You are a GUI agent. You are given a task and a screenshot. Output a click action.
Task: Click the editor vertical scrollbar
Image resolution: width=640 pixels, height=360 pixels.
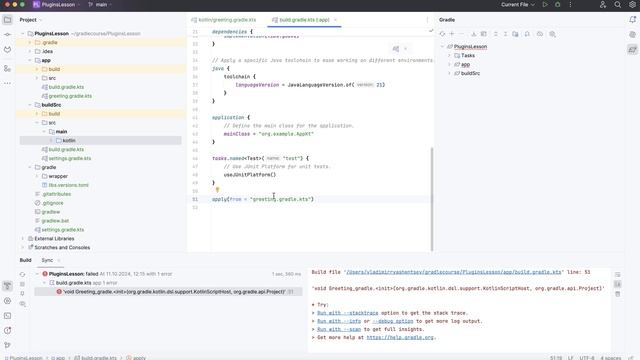point(431,199)
